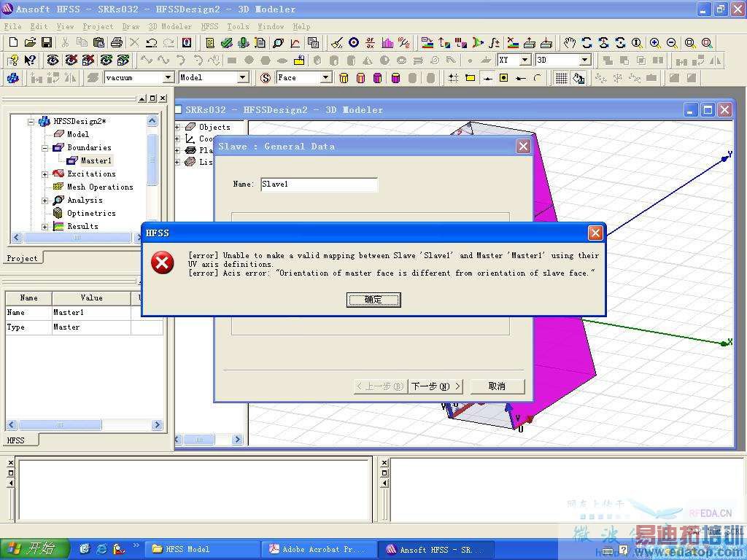Toggle the grid display icon
747x560 pixels.
coord(562,77)
